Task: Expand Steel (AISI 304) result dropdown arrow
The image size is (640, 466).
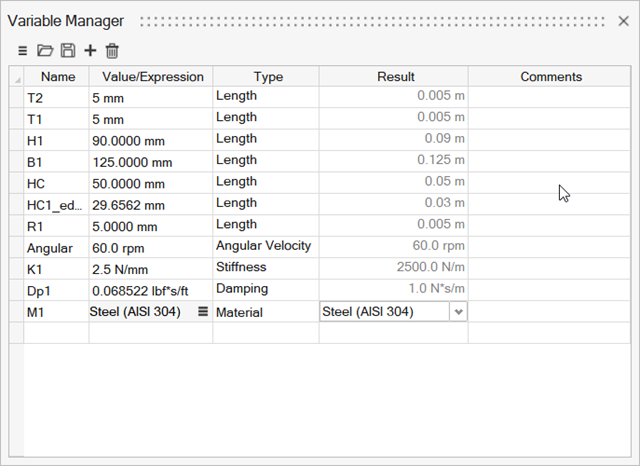Action: tap(458, 312)
